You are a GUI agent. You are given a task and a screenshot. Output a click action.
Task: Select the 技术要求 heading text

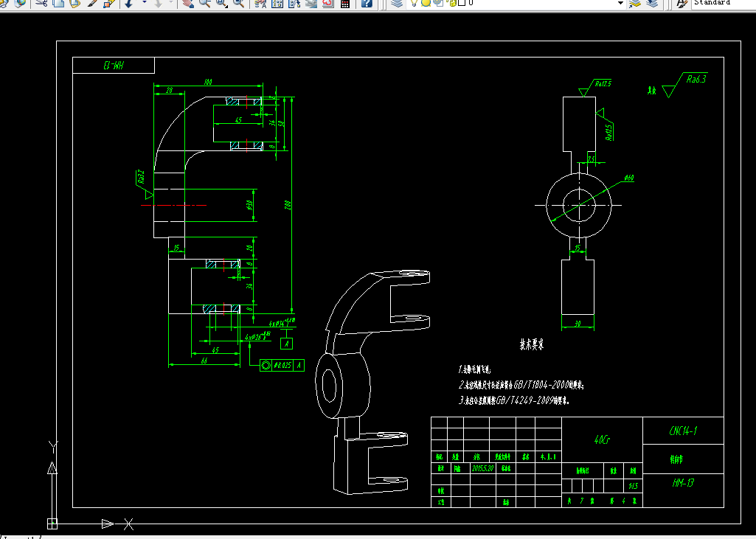(x=532, y=345)
